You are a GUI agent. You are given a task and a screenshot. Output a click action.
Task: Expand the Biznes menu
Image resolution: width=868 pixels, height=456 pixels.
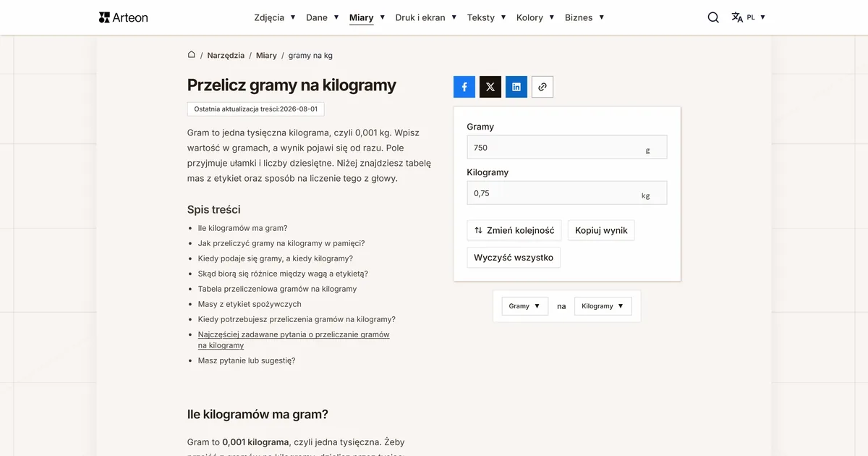(584, 17)
